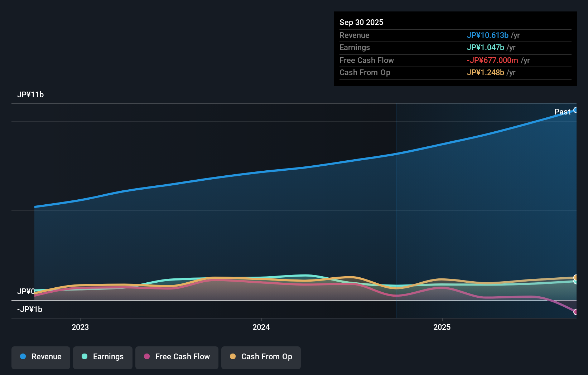
Task: Expand the Sep 30 2025 tooltip header
Action: (x=361, y=22)
